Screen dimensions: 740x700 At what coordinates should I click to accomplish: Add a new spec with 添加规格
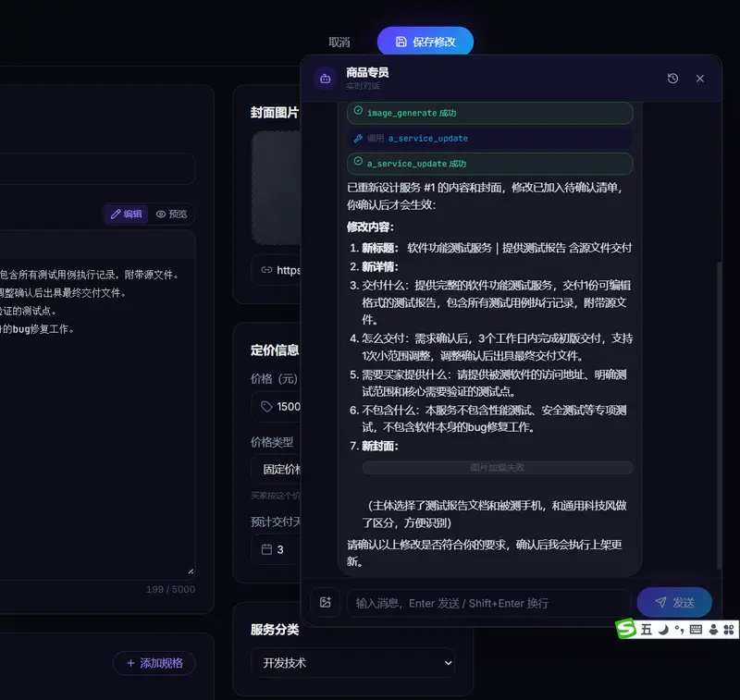click(154, 663)
